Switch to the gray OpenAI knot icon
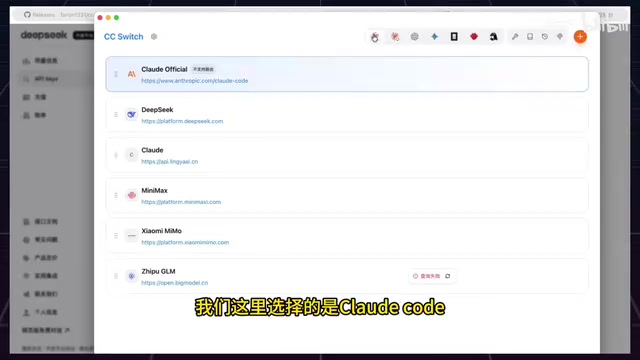The height and width of the screenshot is (360, 640). [414, 37]
